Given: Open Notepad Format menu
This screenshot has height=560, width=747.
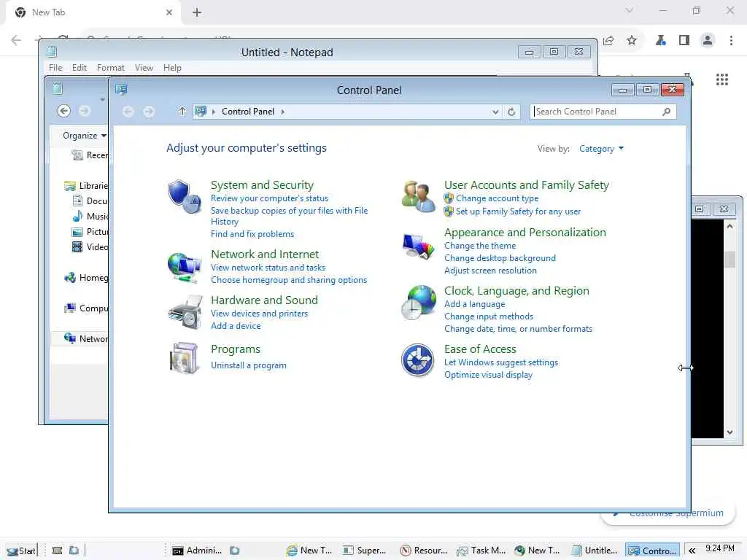Looking at the screenshot, I should (x=111, y=68).
